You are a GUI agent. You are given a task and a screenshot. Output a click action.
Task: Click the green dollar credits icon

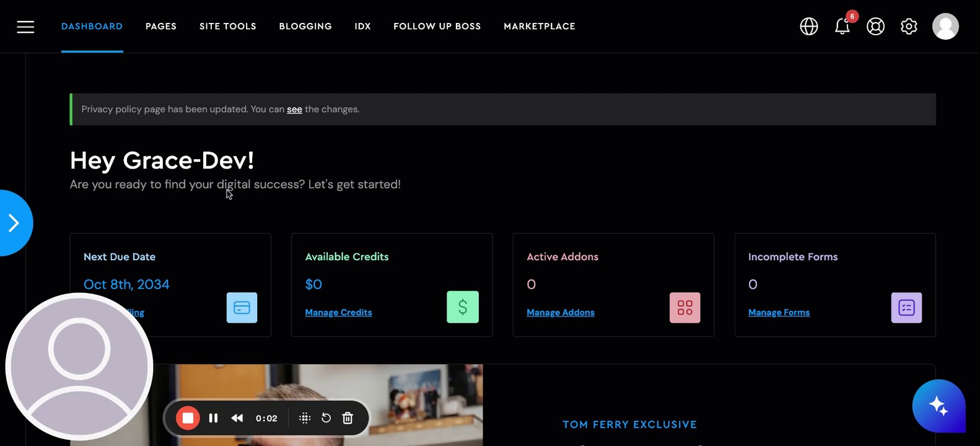click(x=463, y=307)
